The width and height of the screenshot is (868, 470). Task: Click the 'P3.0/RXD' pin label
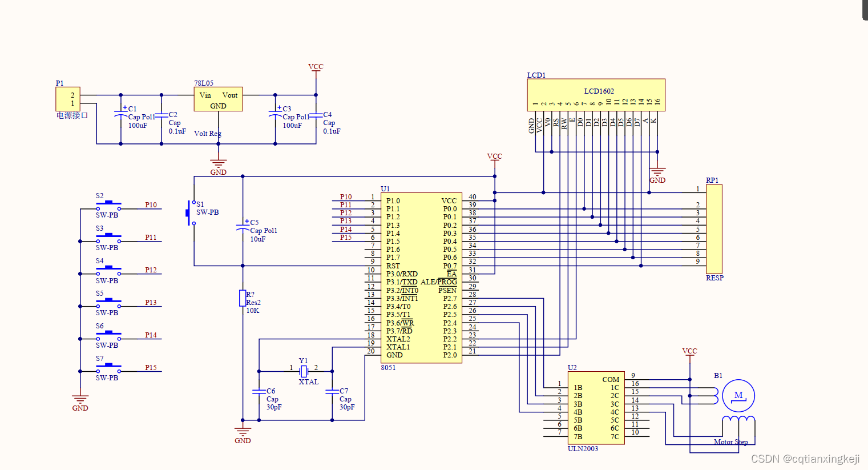click(x=402, y=274)
